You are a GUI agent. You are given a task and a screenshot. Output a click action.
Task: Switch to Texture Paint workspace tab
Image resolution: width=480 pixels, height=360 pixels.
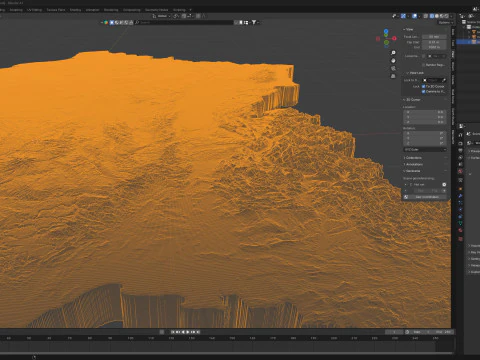coord(56,10)
